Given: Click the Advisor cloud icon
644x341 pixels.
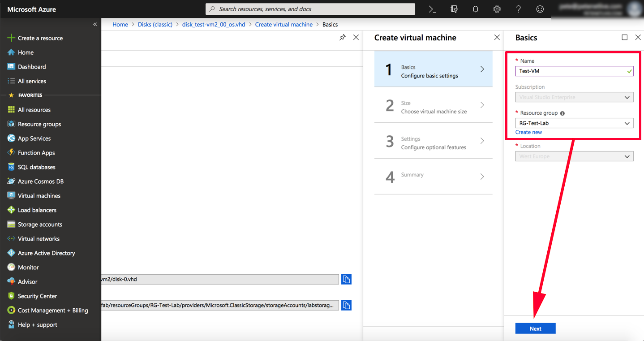Looking at the screenshot, I should [11, 282].
